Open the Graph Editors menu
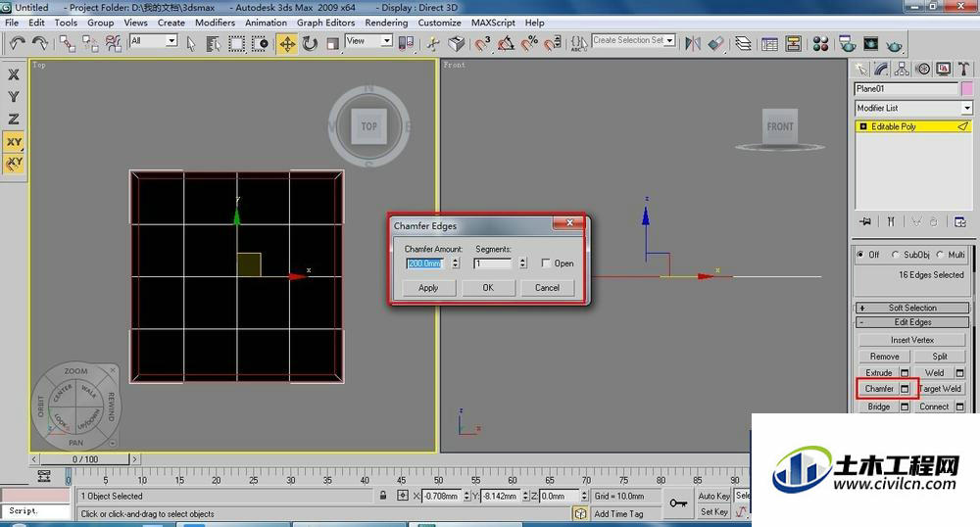Screen dimensions: 980x527 click(325, 23)
